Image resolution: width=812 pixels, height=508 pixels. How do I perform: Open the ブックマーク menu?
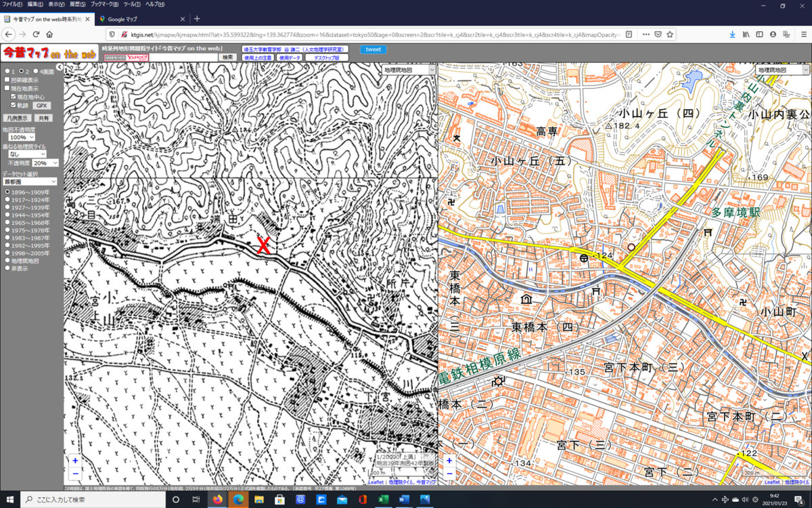tap(104, 4)
